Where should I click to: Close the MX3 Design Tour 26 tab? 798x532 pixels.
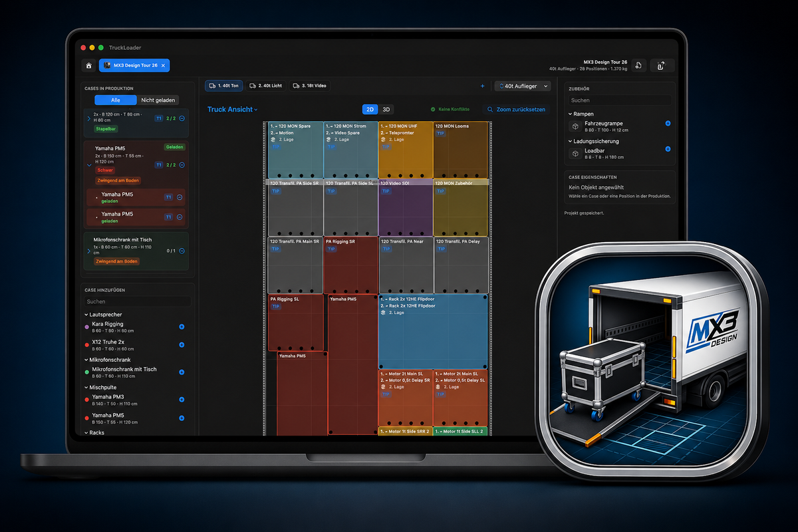tap(164, 65)
